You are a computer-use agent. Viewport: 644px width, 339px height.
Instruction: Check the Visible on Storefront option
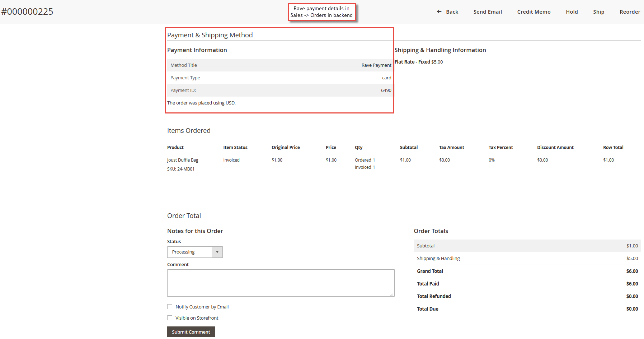coord(170,318)
